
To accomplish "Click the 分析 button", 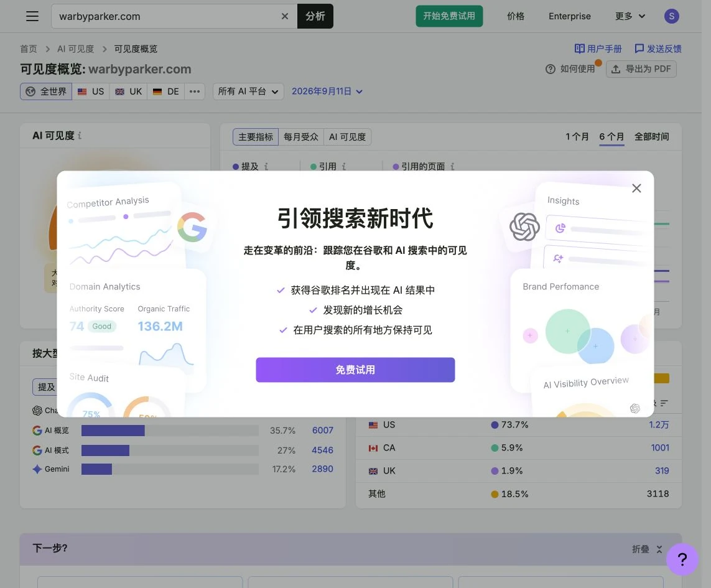I will pyautogui.click(x=315, y=16).
